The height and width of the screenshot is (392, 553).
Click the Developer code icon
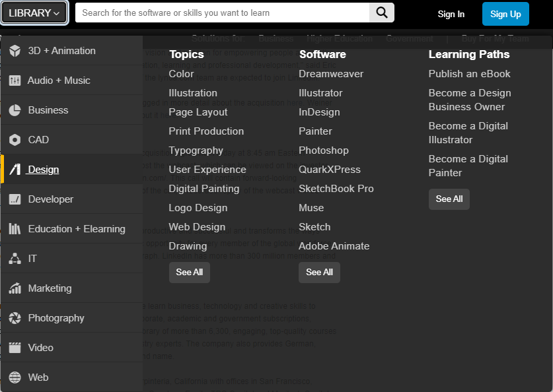coord(15,199)
